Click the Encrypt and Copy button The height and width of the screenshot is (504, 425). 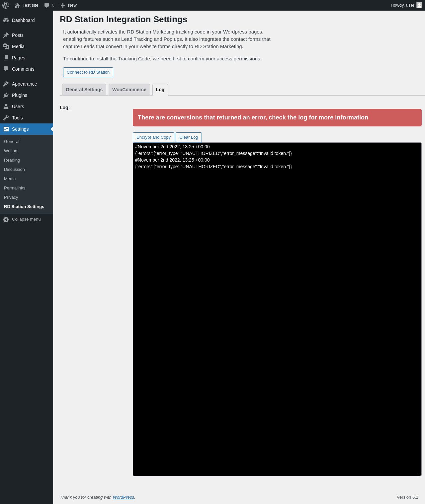[153, 137]
